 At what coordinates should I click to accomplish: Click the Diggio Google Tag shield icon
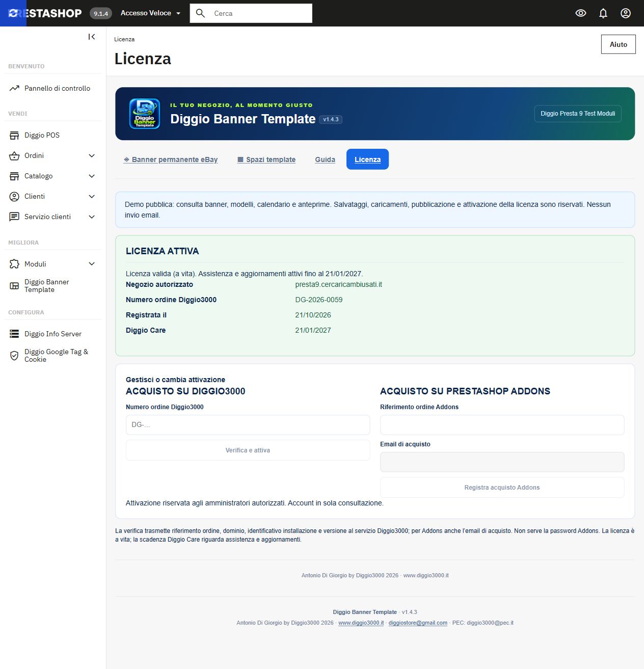tap(14, 356)
